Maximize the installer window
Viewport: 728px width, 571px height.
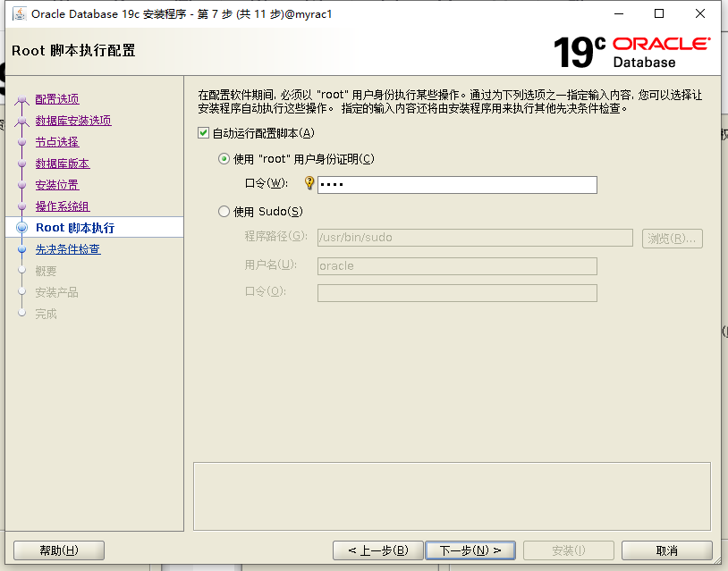659,14
